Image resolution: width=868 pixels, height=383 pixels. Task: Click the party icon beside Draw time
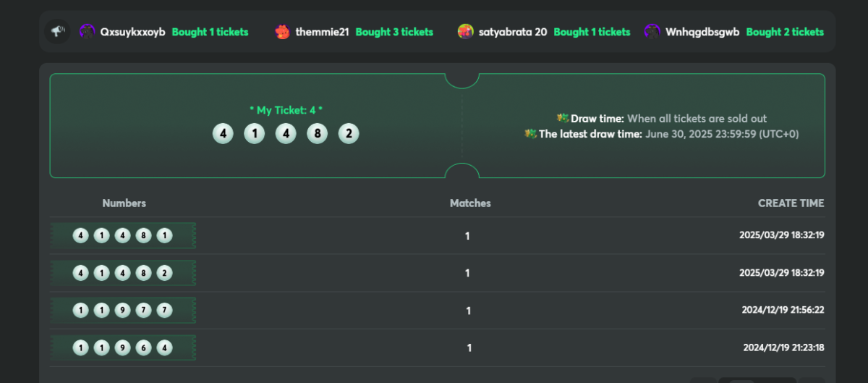tap(563, 118)
